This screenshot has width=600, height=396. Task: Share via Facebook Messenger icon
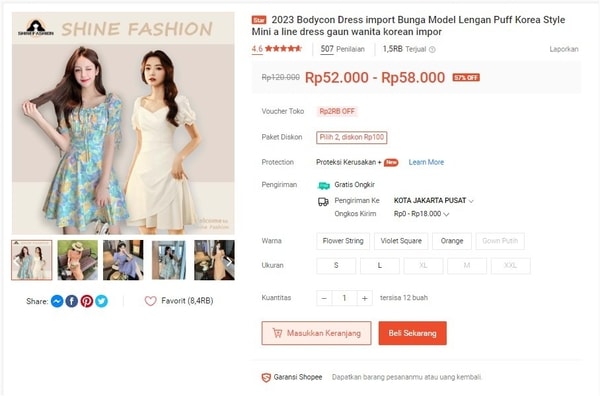point(57,301)
